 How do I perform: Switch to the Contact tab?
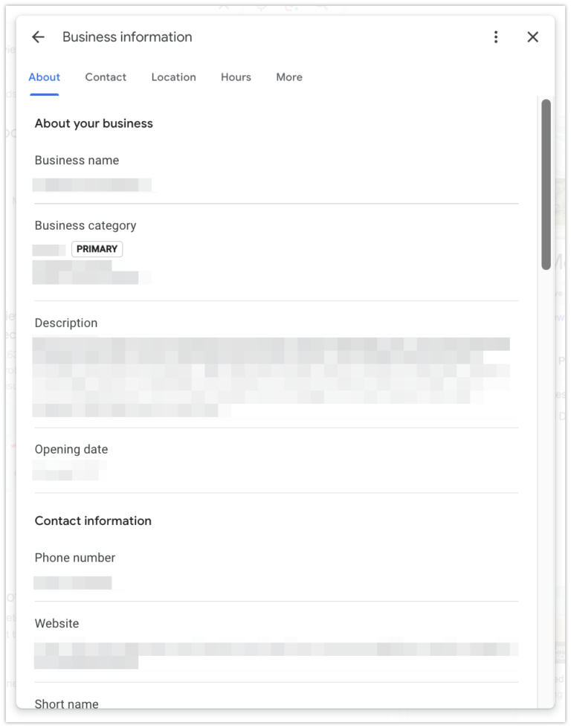tap(106, 77)
